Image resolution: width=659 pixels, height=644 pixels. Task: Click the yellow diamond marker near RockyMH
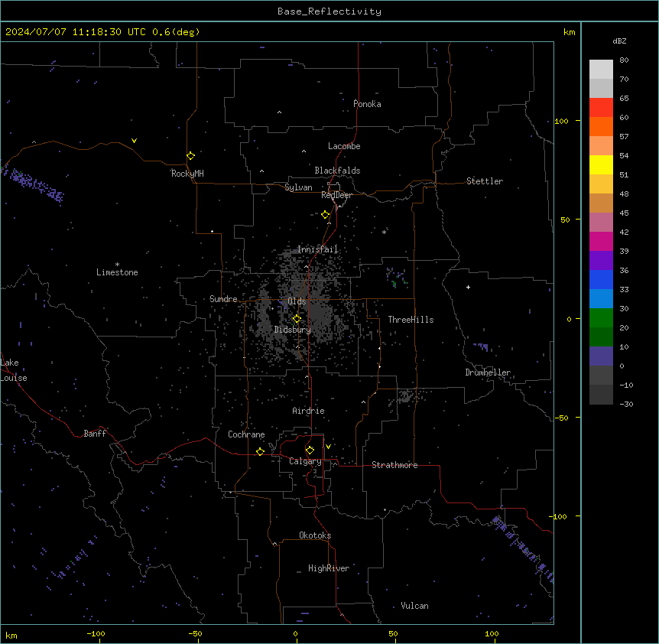190,156
